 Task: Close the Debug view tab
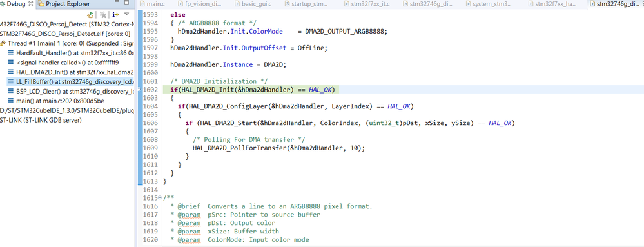(31, 4)
